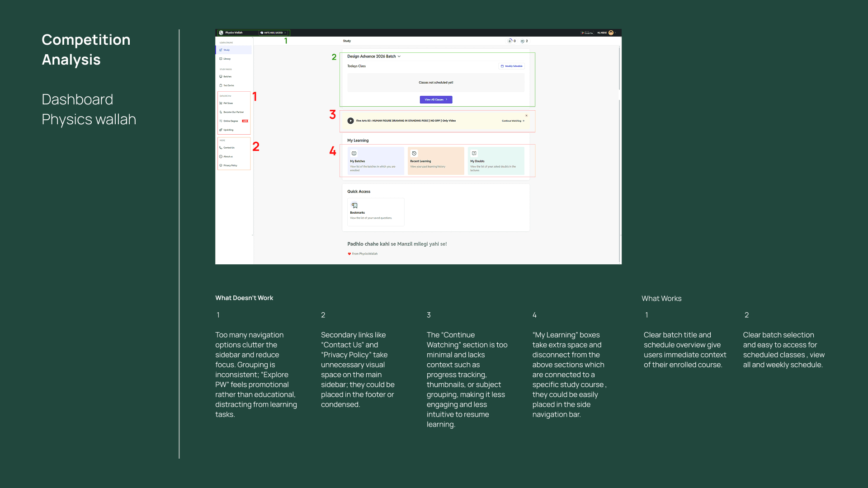Open Test Series in the sidebar
The width and height of the screenshot is (868, 488).
[228, 85]
